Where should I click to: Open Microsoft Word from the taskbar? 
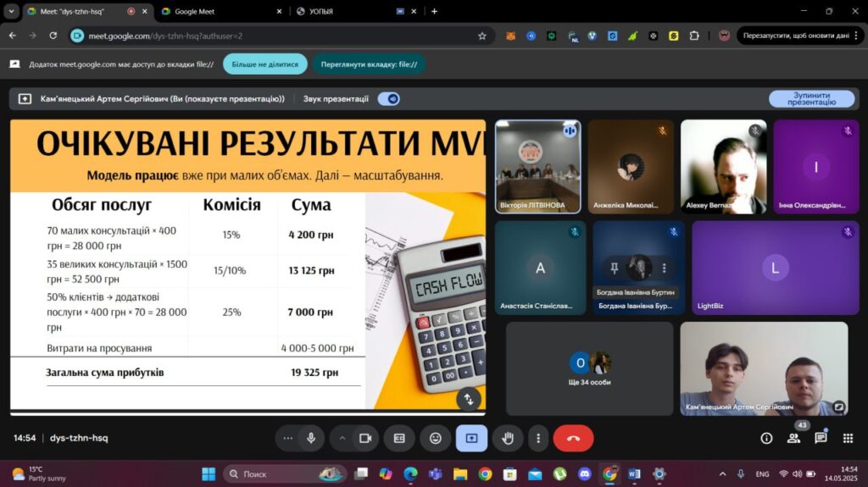(x=634, y=473)
